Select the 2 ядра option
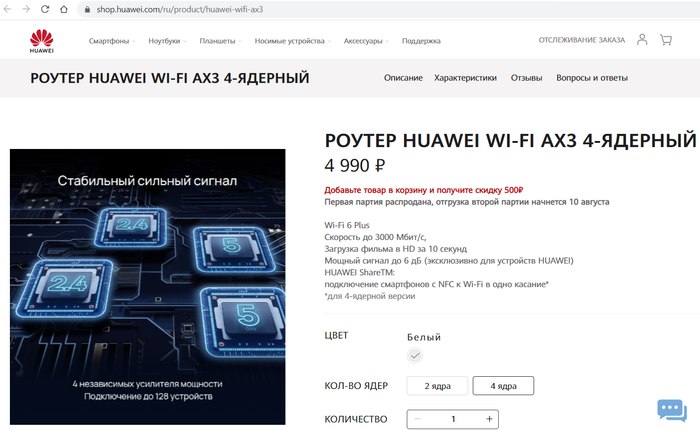Image resolution: width=700 pixels, height=430 pixels. [x=437, y=386]
